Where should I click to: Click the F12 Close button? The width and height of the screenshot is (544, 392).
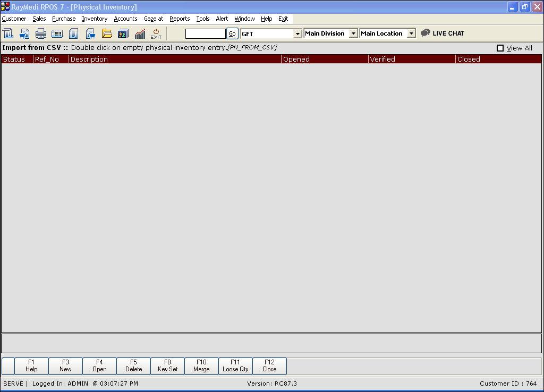click(269, 366)
